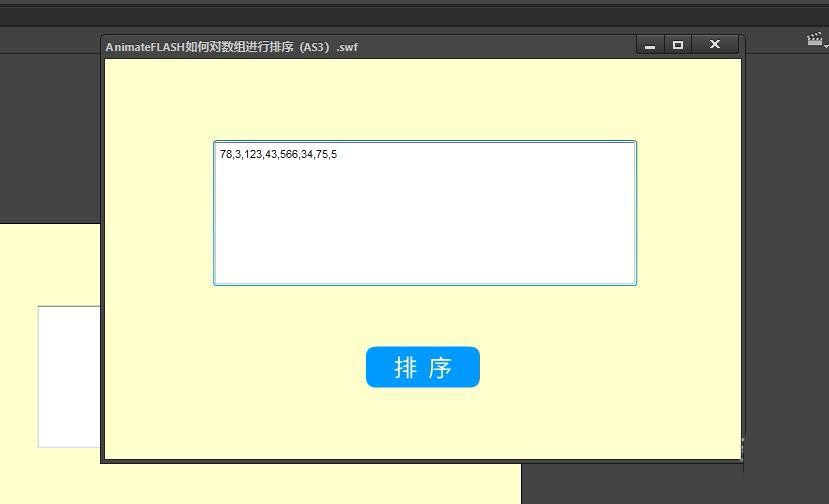This screenshot has width=829, height=504.
Task: Select the white text box on Animate stage
Action: click(69, 377)
